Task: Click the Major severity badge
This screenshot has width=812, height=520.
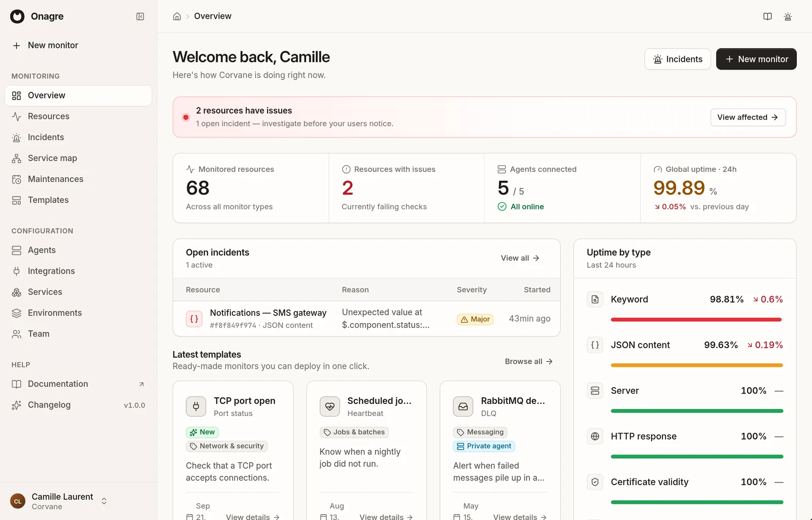Action: click(475, 319)
